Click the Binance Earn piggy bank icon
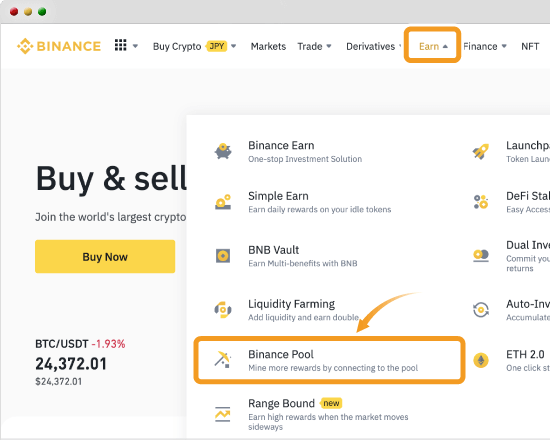550x440 pixels. point(223,152)
